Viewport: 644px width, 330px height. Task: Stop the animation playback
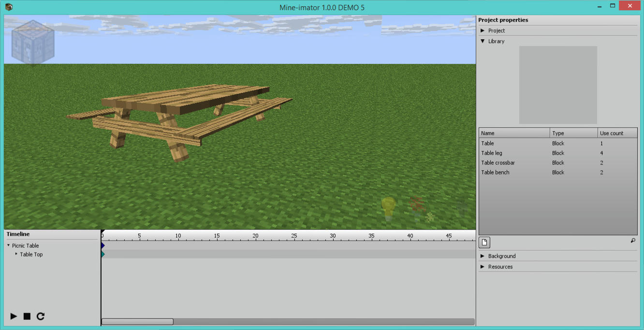pos(27,316)
